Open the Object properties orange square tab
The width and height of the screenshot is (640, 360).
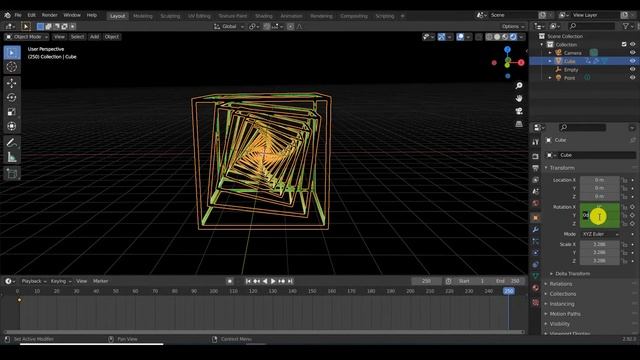point(536,218)
